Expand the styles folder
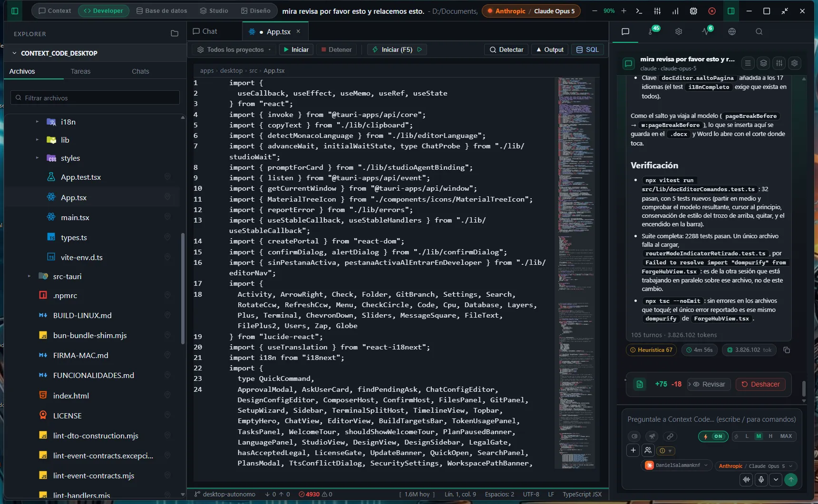The image size is (818, 504). tap(37, 158)
